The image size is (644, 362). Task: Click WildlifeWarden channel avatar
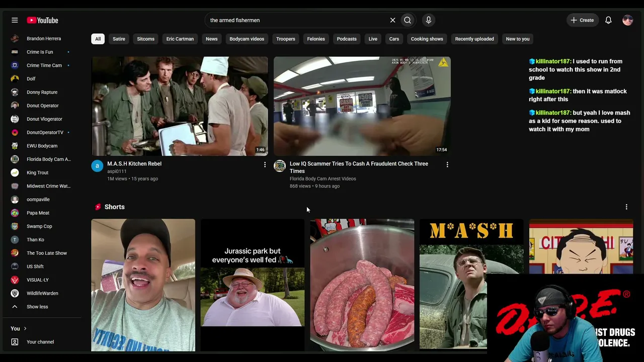(x=15, y=293)
